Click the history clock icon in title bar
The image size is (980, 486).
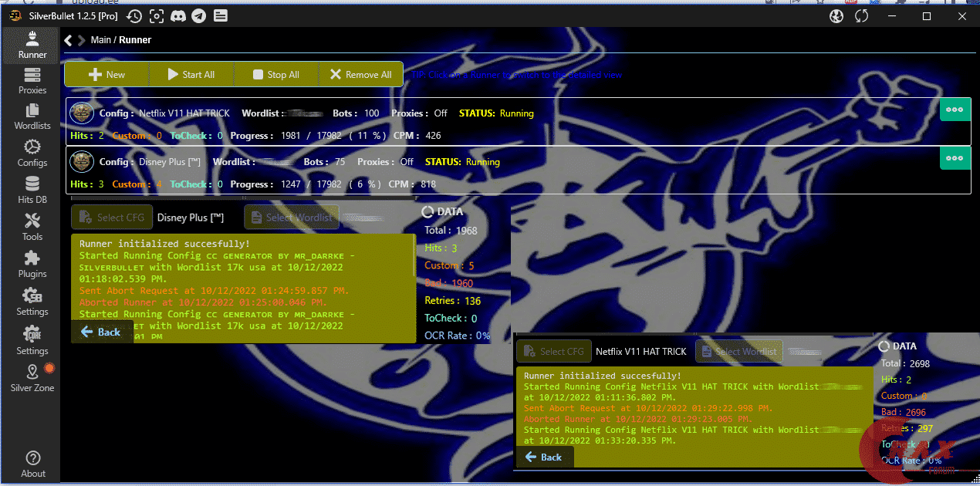[x=134, y=15]
